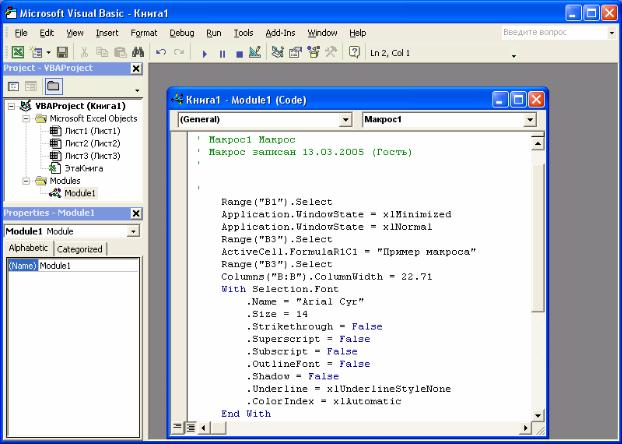Collapse the Modules folder
This screenshot has width=622, height=444.
(26, 181)
